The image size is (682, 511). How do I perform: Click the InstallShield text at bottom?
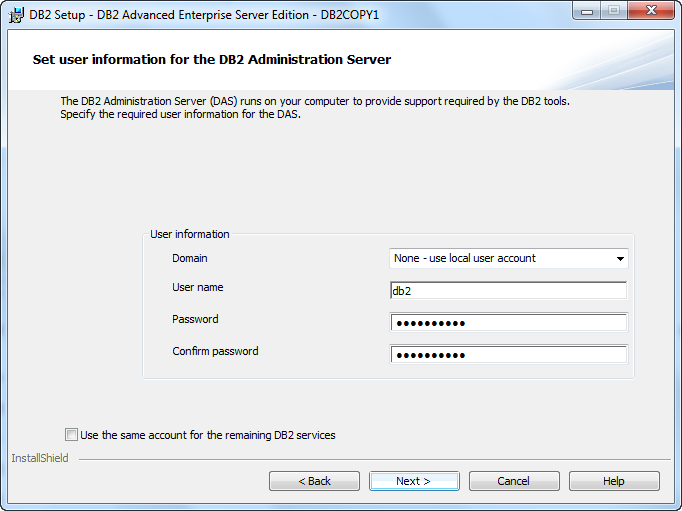click(x=40, y=458)
